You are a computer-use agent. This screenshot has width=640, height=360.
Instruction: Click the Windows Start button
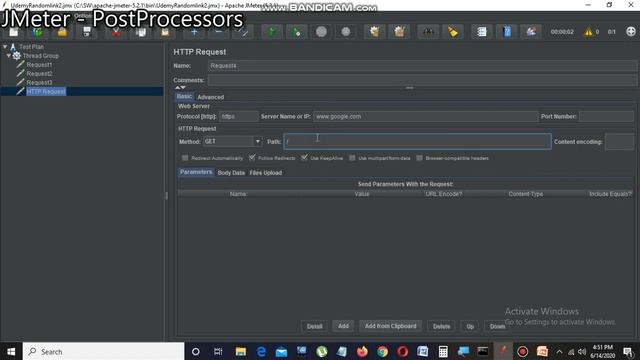(x=11, y=351)
